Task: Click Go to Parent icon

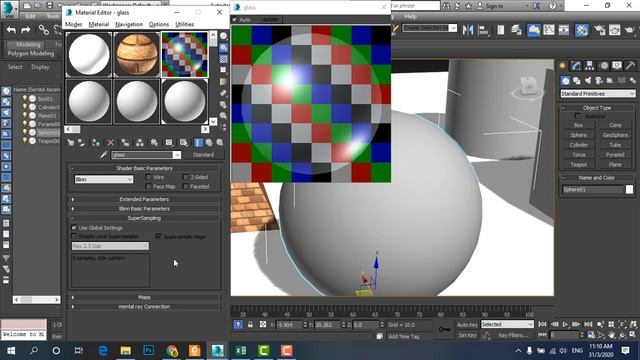Action: pos(209,142)
